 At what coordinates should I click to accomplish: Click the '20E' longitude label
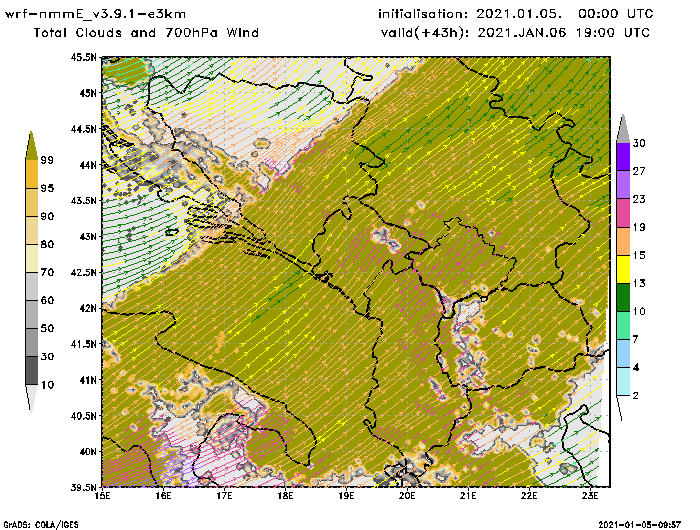point(407,496)
